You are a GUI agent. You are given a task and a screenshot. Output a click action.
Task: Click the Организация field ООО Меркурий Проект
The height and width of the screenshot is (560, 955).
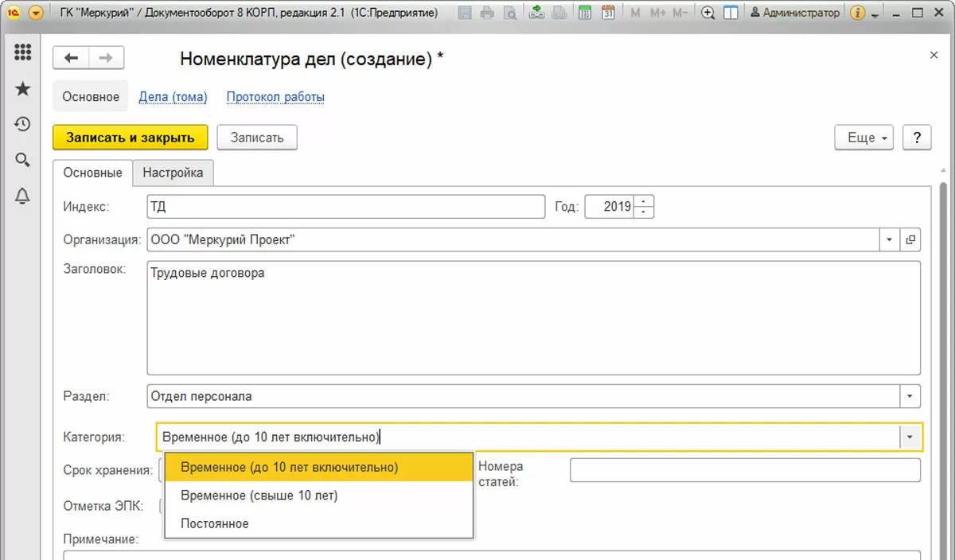pos(513,239)
